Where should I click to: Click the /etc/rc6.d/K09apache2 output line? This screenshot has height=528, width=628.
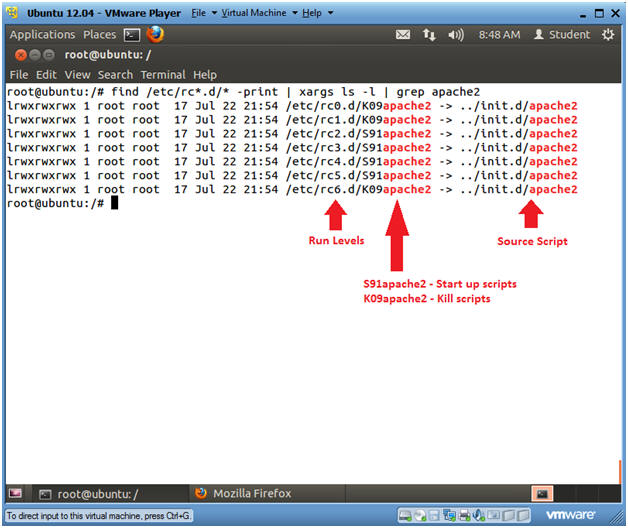pyautogui.click(x=292, y=189)
